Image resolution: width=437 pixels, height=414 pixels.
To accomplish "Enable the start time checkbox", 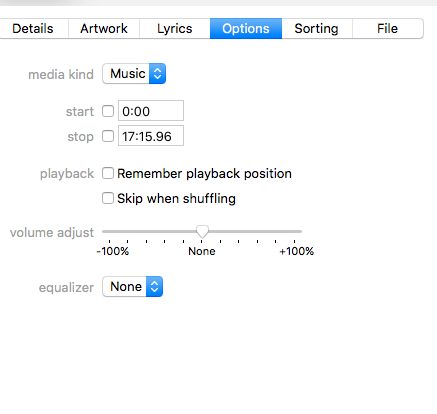I will 108,111.
